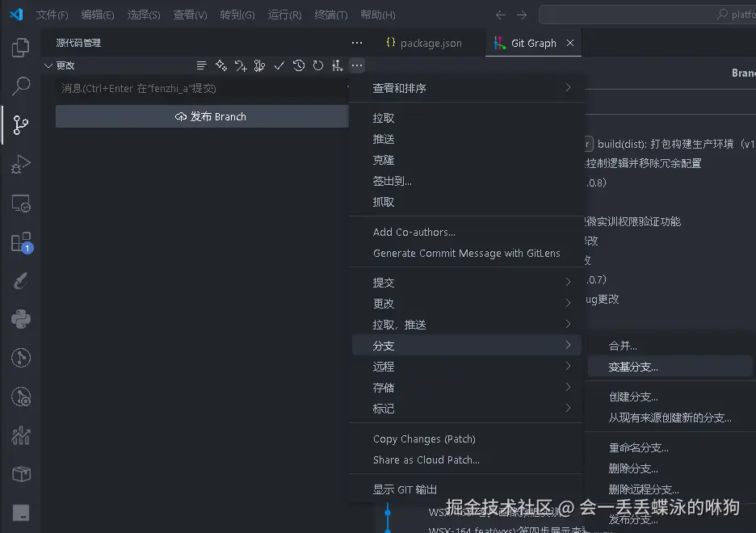Viewport: 756px width, 533px height.
Task: Select Add Co-authors... menu entry
Action: [x=467, y=232]
